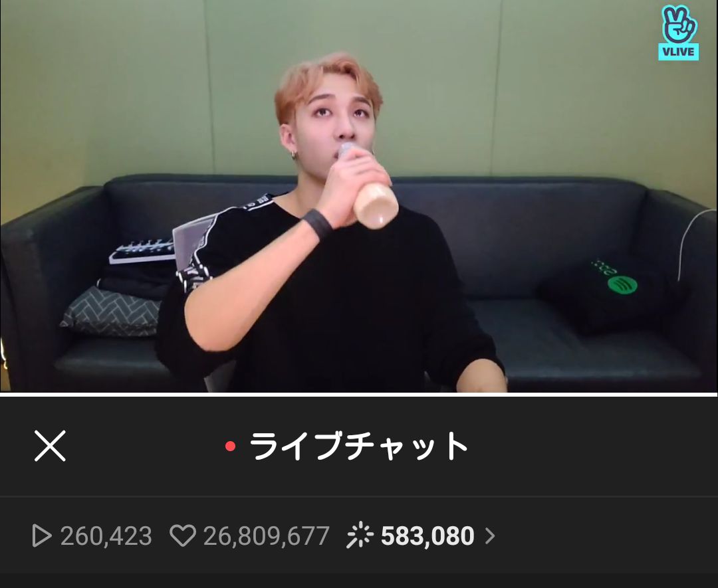Screen dimensions: 718x588
Task: Close the live chat panel with X
Action: pyautogui.click(x=50, y=445)
